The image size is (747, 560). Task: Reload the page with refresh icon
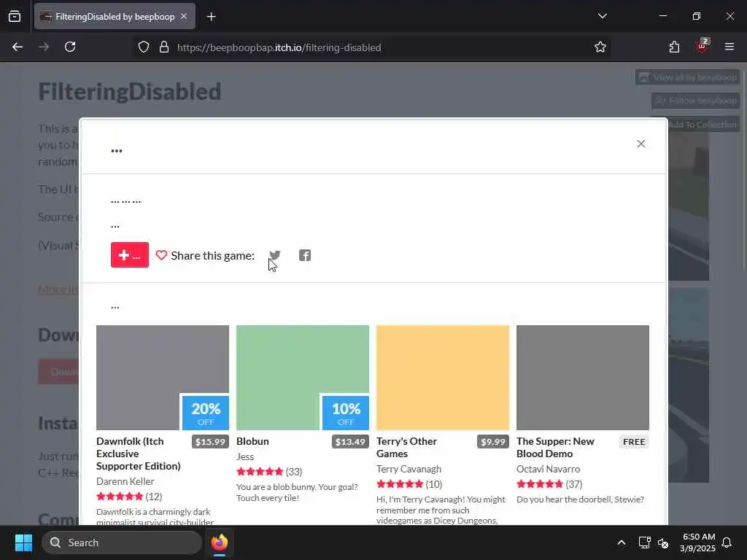coord(70,47)
